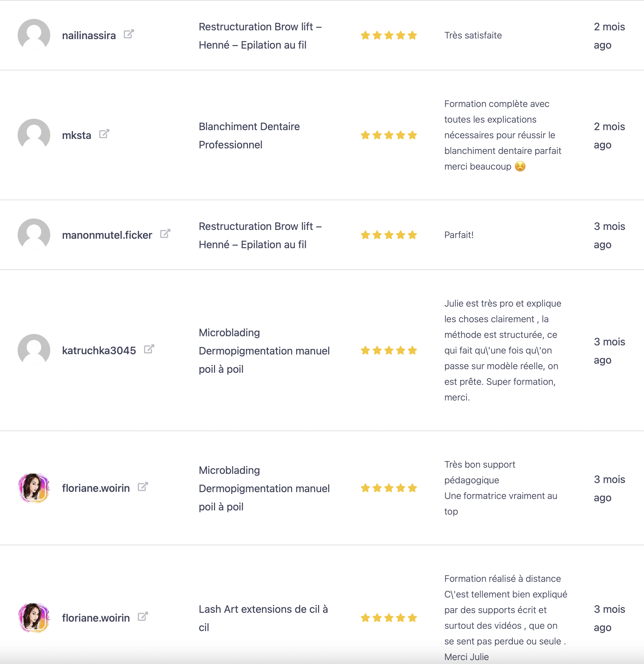The image size is (644, 664).
Task: Click floriane.woirin's photo in the Microblading row
Action: (34, 488)
